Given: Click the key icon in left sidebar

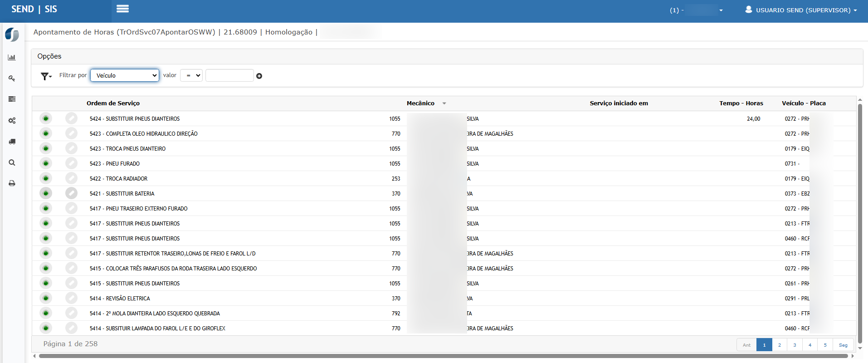Looking at the screenshot, I should (x=12, y=78).
